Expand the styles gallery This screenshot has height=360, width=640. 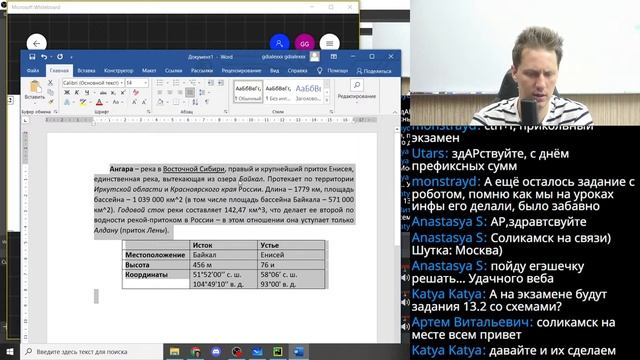tap(327, 100)
